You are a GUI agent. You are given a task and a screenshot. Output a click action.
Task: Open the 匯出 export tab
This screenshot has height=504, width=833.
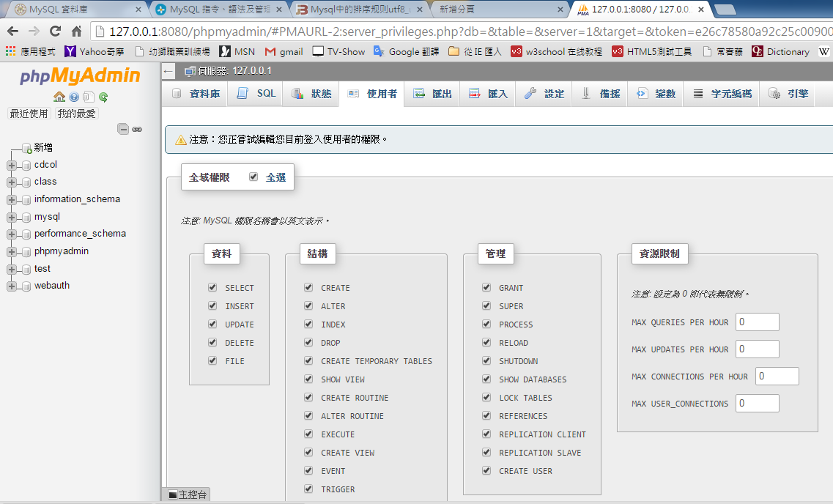pyautogui.click(x=432, y=94)
